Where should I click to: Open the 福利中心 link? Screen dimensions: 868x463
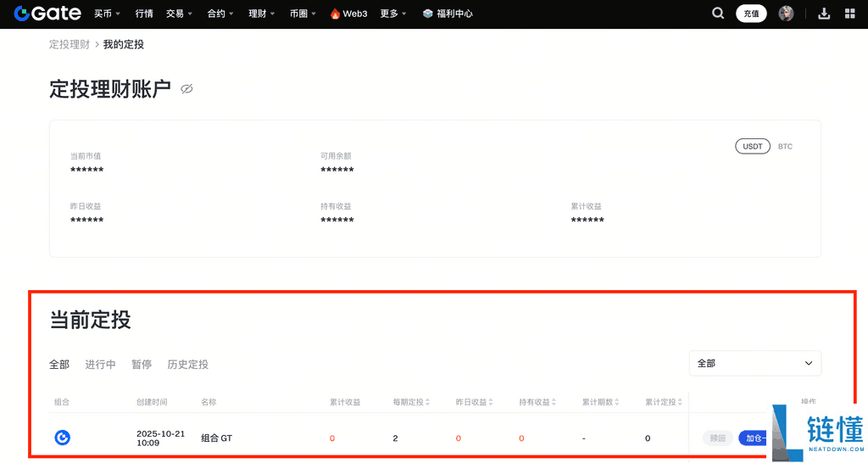(448, 14)
